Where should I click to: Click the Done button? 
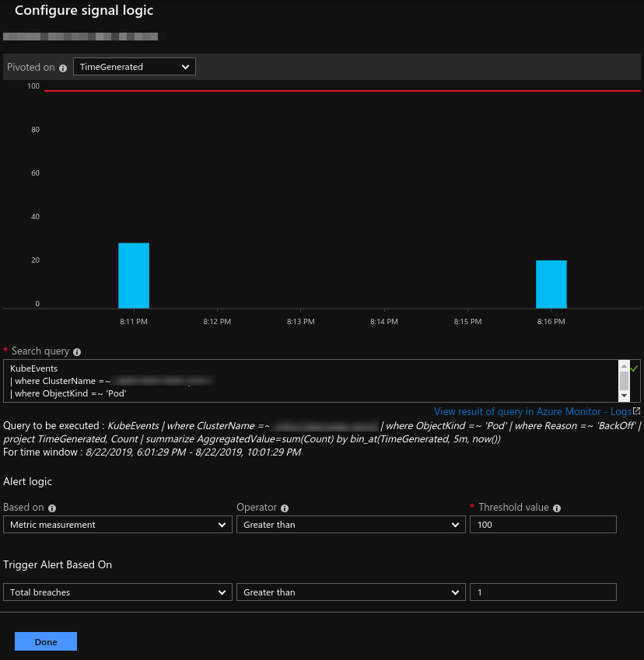tap(45, 641)
